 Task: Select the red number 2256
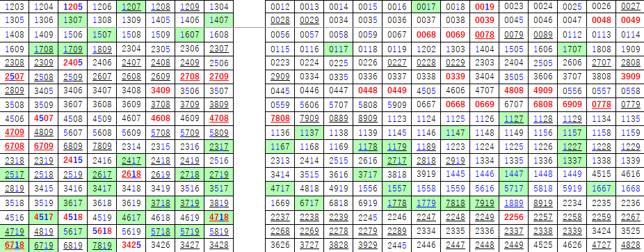pyautogui.click(x=513, y=216)
